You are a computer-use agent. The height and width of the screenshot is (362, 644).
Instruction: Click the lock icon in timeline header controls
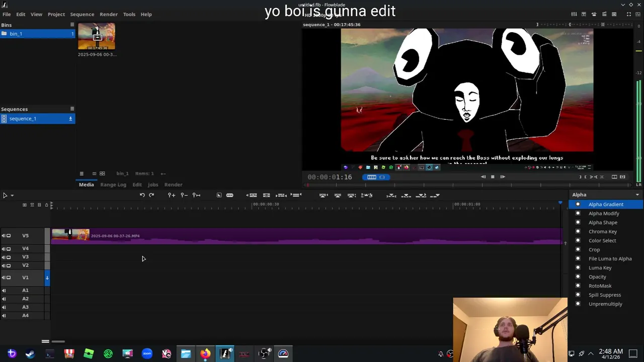point(46,205)
